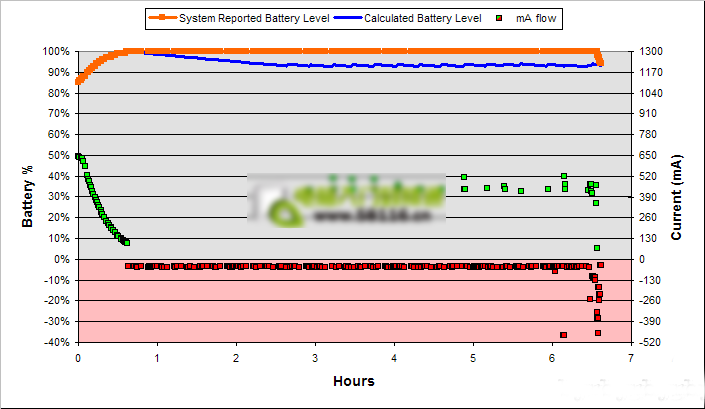Click the green-red mA flow legend marker

point(499,18)
